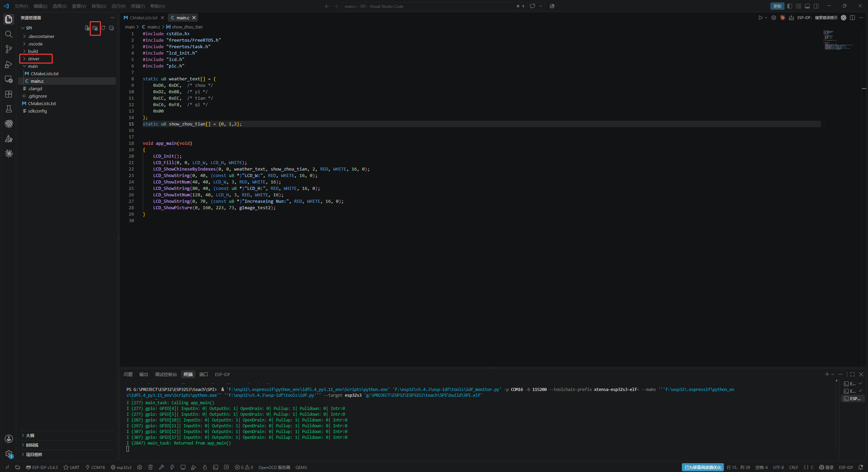Close the main.c editor tab

tap(194, 18)
